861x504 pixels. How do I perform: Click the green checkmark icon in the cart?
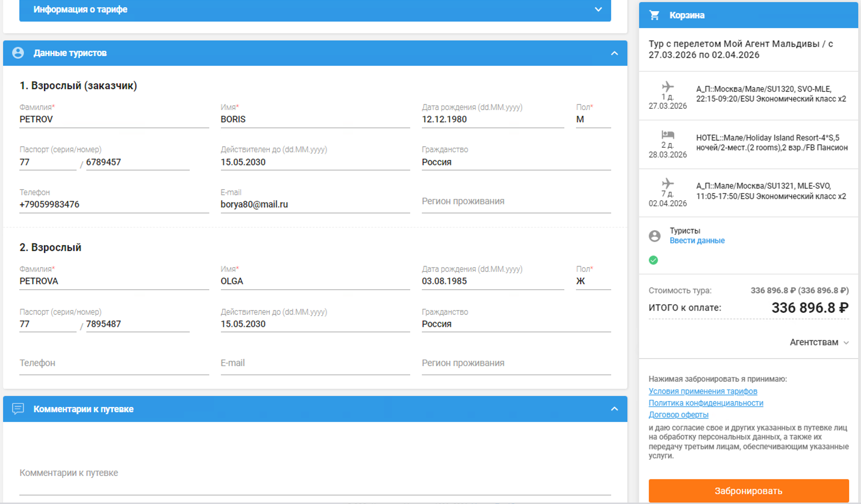pyautogui.click(x=653, y=260)
